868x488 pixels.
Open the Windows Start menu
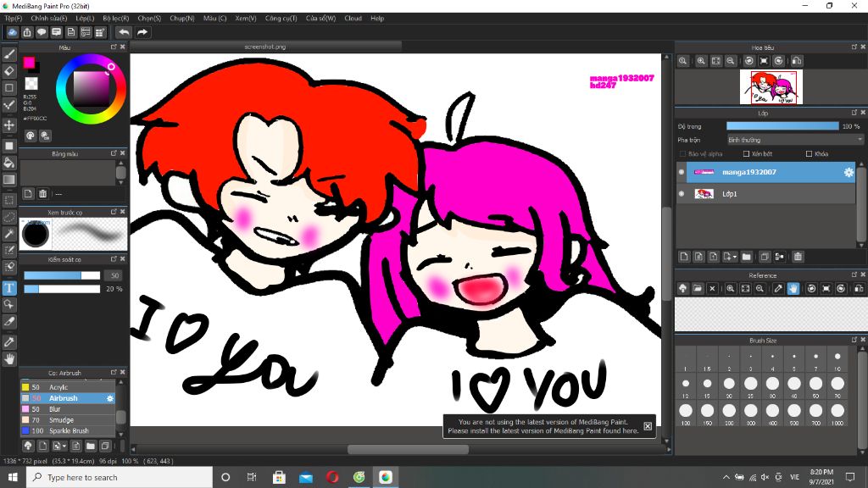click(13, 477)
